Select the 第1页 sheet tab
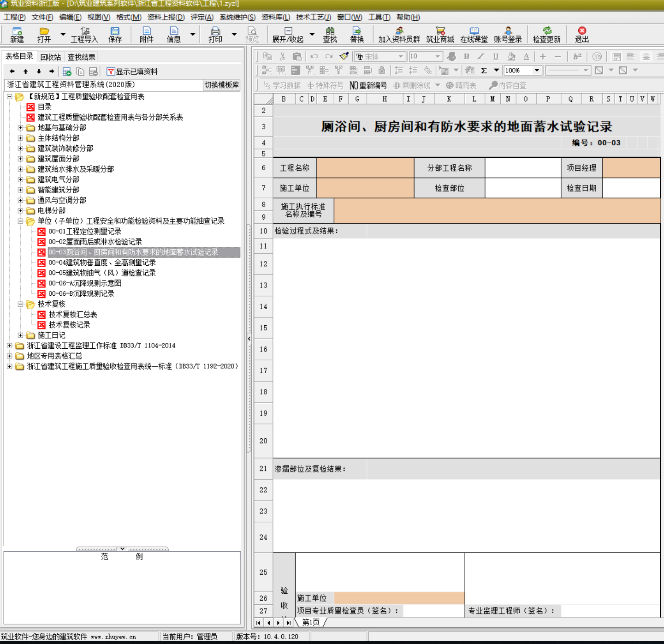664x644 pixels. click(x=311, y=622)
